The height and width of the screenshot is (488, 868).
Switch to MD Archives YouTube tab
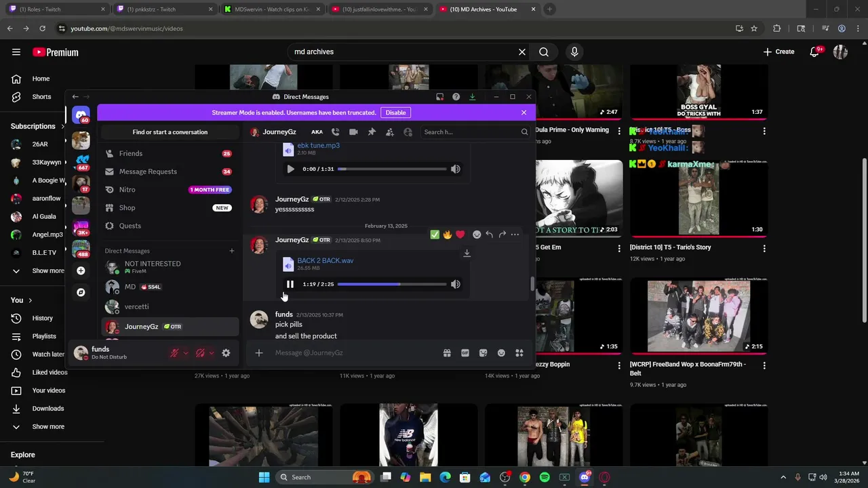[487, 9]
